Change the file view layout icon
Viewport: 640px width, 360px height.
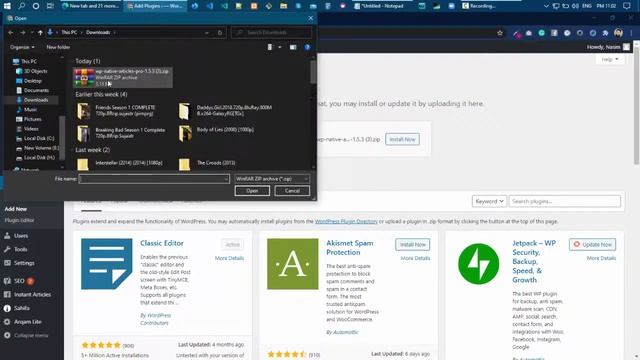270,47
